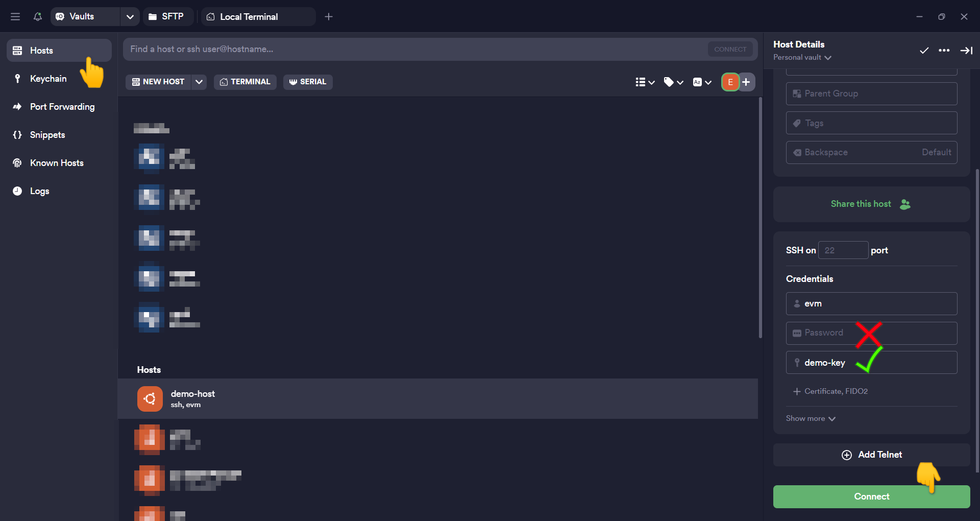Collapse the Host Details panel arrow
The image size is (980, 521).
click(x=966, y=51)
